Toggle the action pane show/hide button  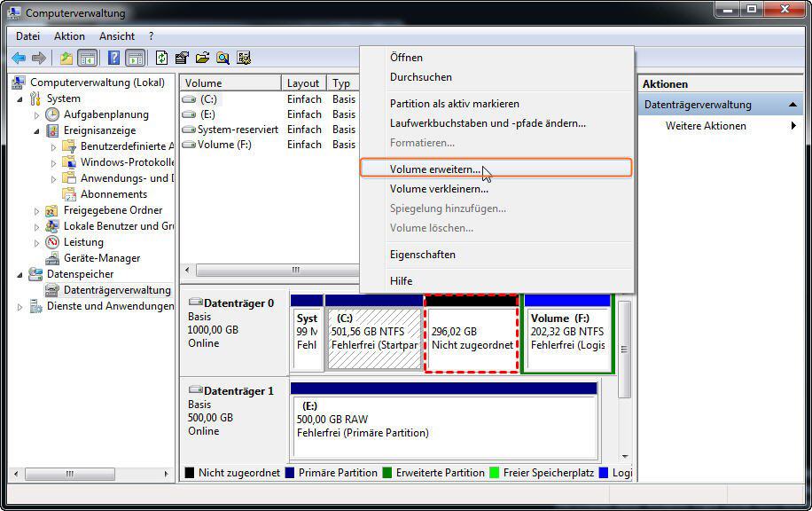(135, 59)
